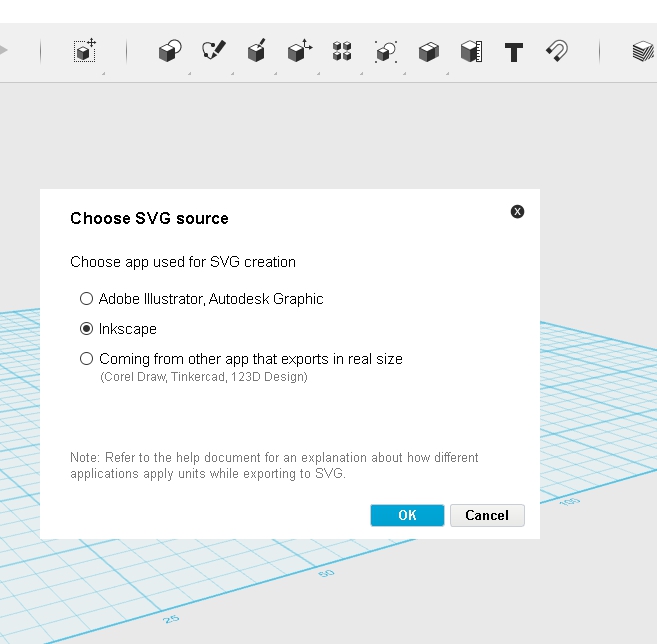Toggle the Snap magnet tool
The height and width of the screenshot is (644, 657).
click(x=557, y=51)
